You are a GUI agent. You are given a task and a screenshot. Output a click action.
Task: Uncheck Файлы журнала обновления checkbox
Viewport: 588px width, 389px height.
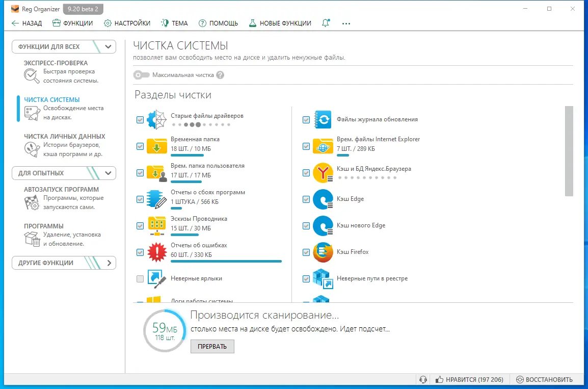point(306,120)
